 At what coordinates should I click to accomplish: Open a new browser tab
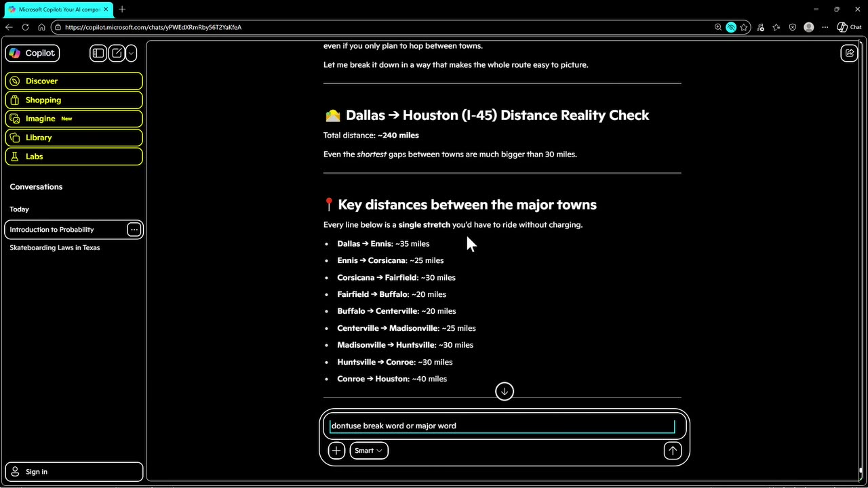pyautogui.click(x=122, y=9)
